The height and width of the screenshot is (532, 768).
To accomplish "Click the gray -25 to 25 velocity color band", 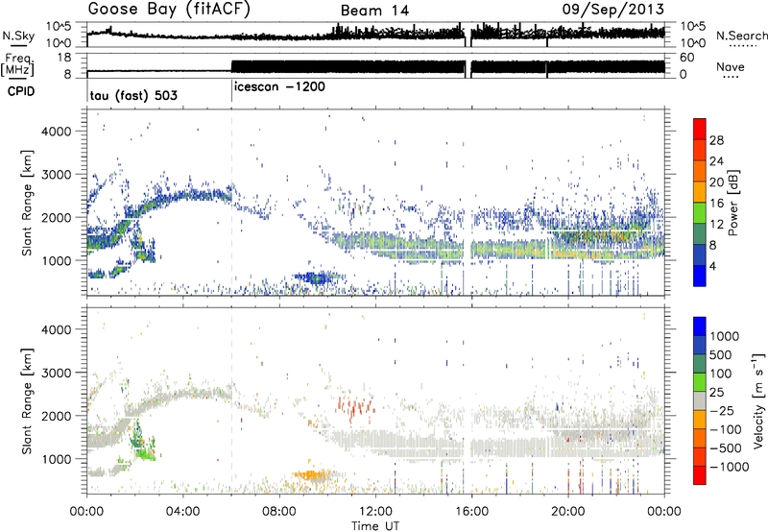I will pos(700,401).
